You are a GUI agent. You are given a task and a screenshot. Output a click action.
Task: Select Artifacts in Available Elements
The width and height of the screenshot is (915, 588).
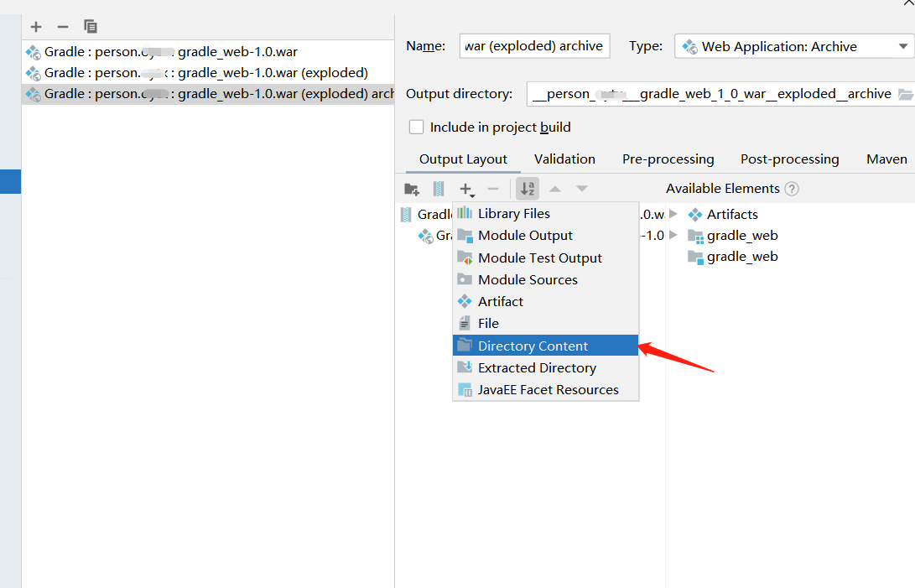732,214
